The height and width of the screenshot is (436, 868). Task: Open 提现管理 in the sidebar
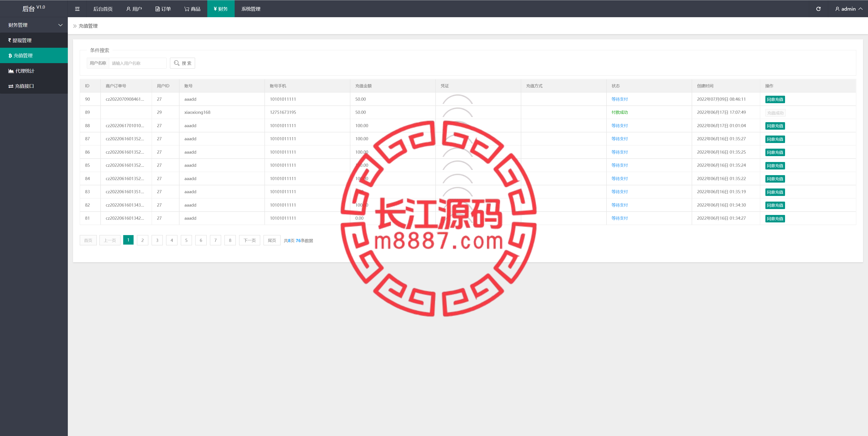(34, 40)
